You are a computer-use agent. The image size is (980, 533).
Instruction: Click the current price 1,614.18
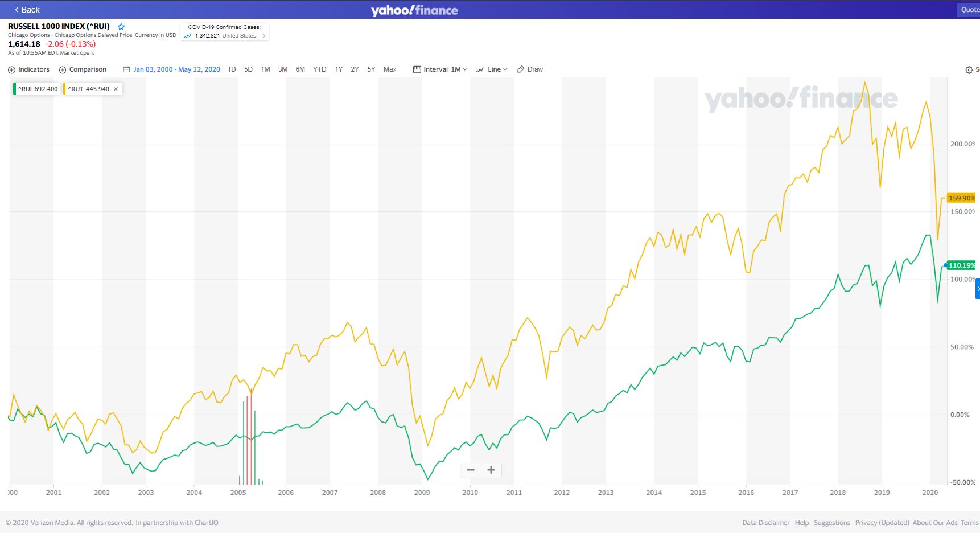24,44
